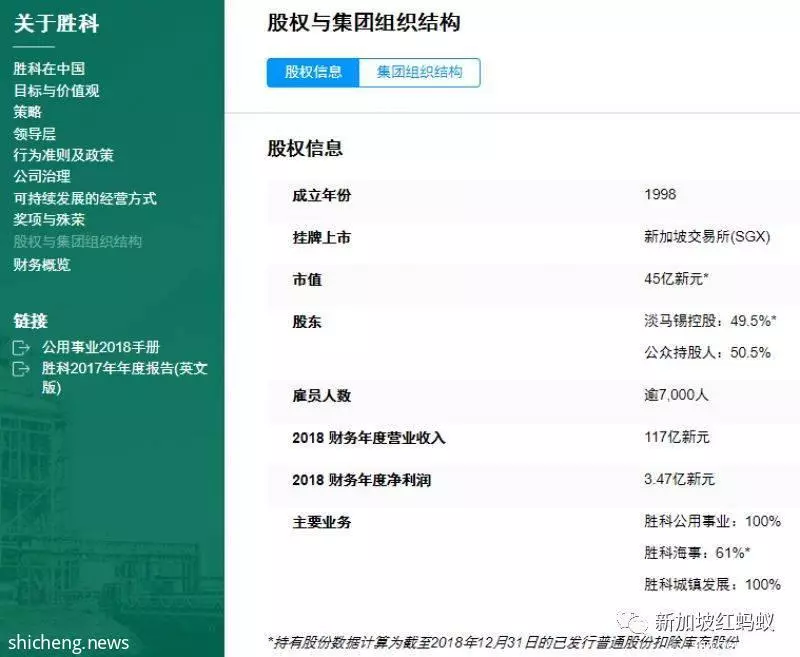
Task: Click 2018 财务年度净利润 label
Action: coord(362,481)
